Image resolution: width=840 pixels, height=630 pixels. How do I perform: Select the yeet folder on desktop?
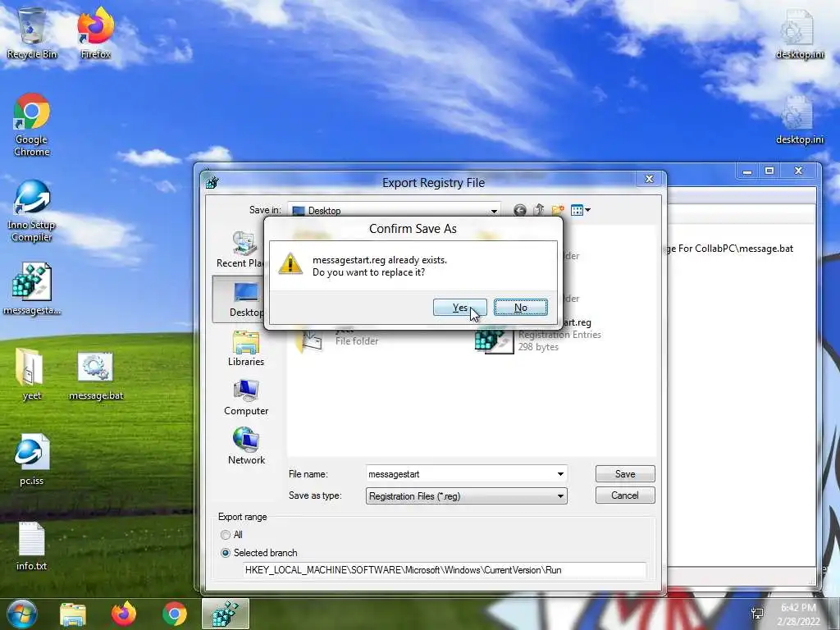[32, 374]
